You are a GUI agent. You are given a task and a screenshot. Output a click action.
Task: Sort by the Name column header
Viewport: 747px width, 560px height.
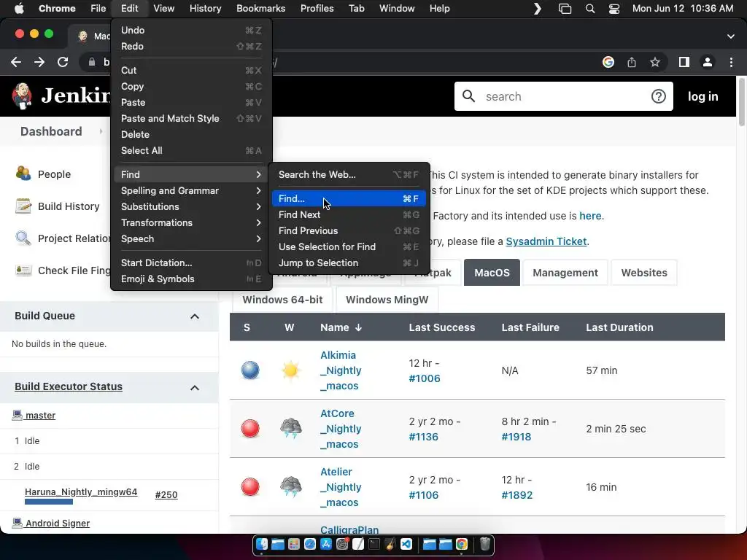(x=341, y=327)
